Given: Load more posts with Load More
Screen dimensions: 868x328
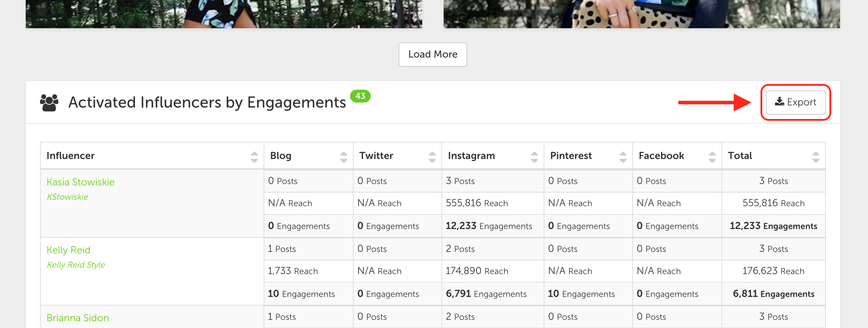Looking at the screenshot, I should 433,54.
